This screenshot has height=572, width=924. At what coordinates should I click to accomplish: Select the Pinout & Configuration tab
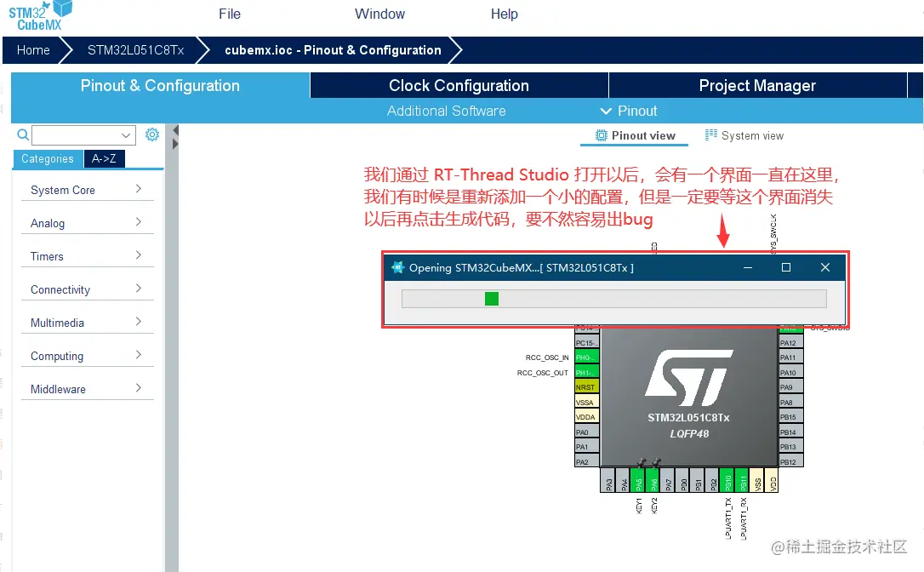pyautogui.click(x=160, y=85)
